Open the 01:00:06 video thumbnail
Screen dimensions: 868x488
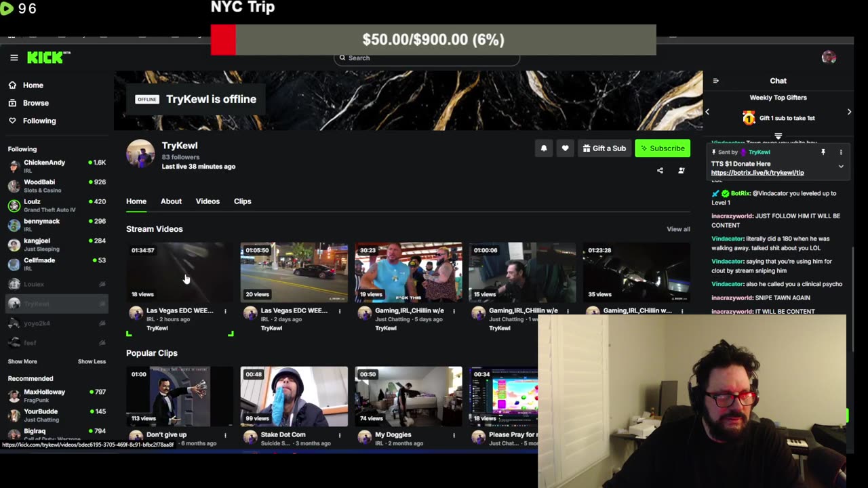(522, 272)
